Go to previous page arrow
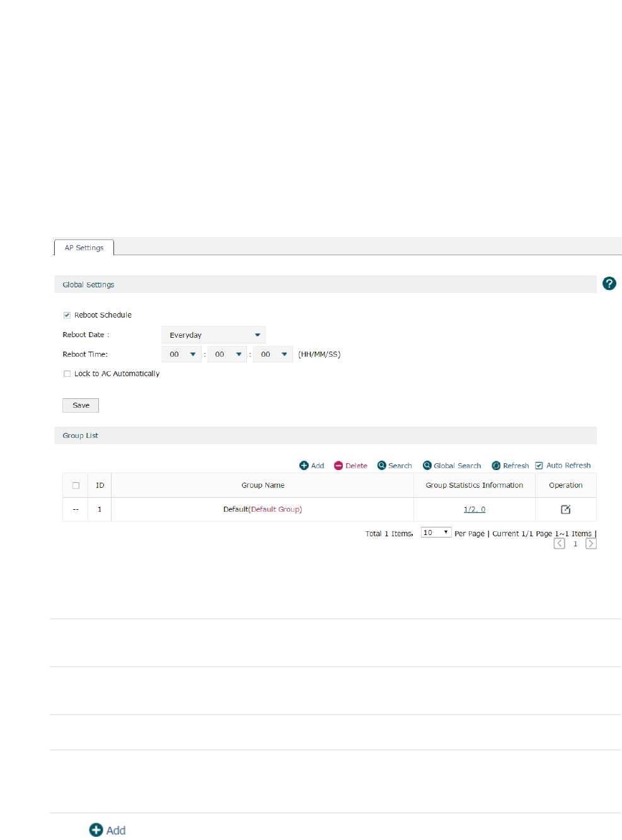622x840 pixels. 559,543
